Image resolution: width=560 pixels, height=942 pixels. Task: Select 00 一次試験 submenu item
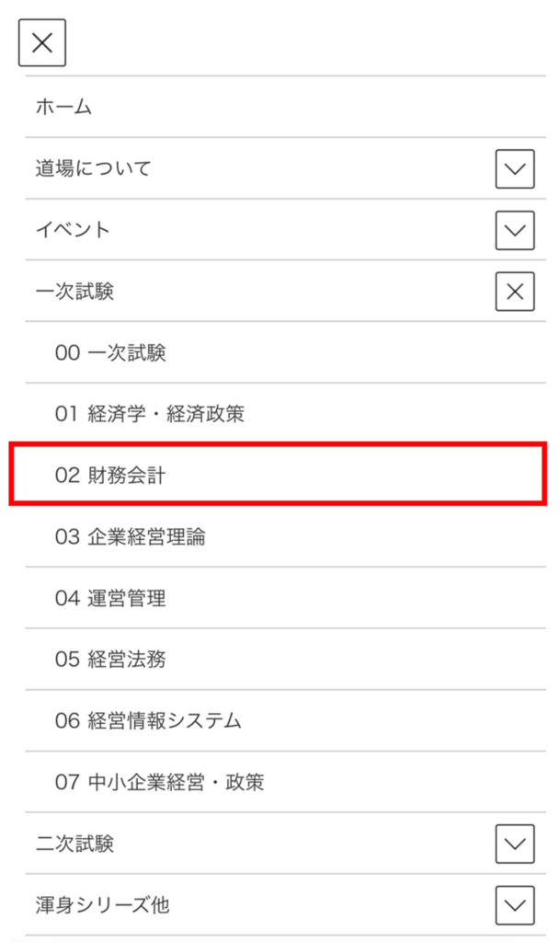click(x=110, y=353)
